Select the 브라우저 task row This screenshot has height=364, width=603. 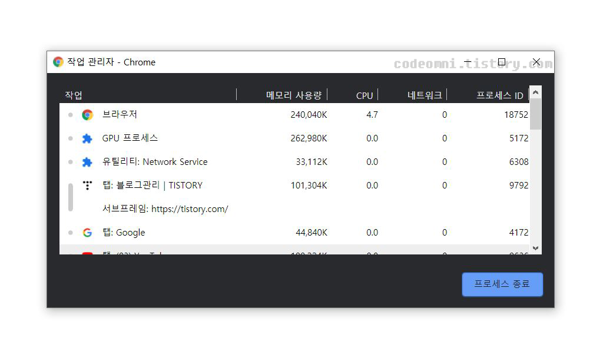pyautogui.click(x=294, y=115)
